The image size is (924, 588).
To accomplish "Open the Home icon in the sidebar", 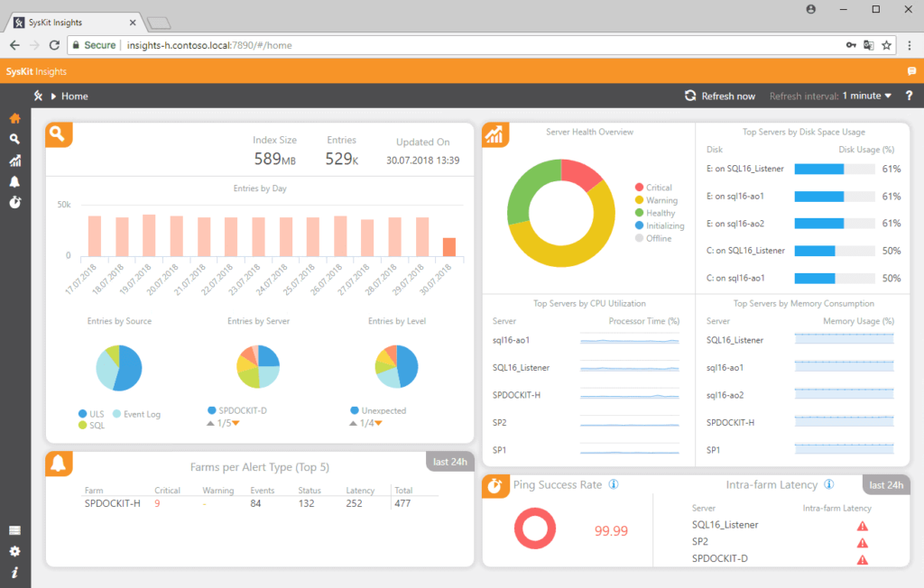I will (x=14, y=118).
